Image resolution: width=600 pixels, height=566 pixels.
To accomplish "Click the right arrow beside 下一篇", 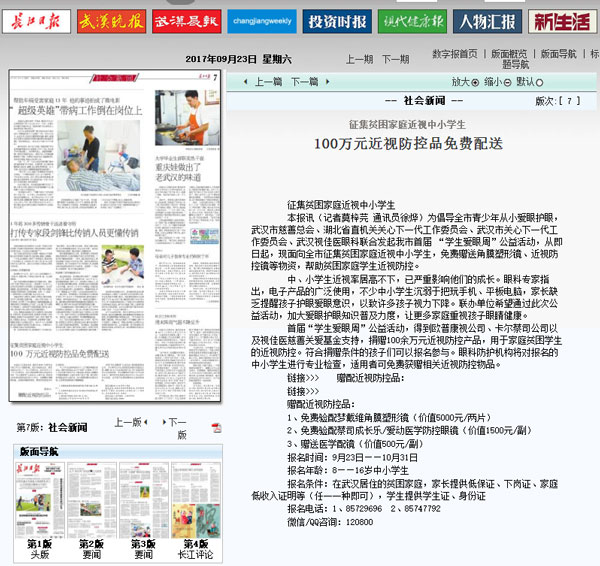I will coord(328,82).
